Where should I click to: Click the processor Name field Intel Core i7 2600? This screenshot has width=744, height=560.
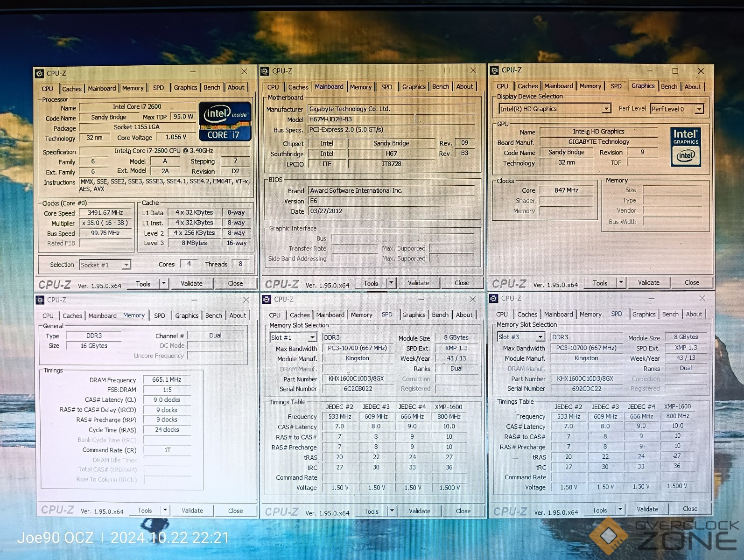[x=137, y=107]
